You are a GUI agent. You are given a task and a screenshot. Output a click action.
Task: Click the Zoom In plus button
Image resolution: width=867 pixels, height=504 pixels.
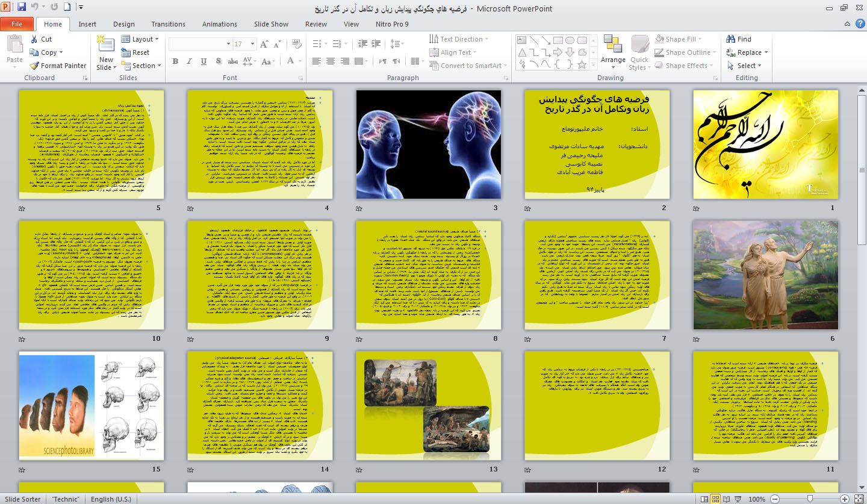(x=845, y=499)
